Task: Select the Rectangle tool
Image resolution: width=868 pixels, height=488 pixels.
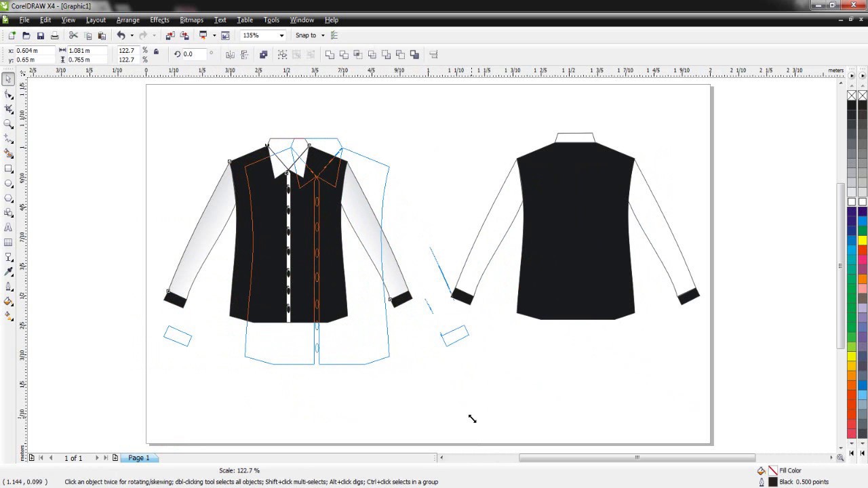Action: tap(8, 169)
